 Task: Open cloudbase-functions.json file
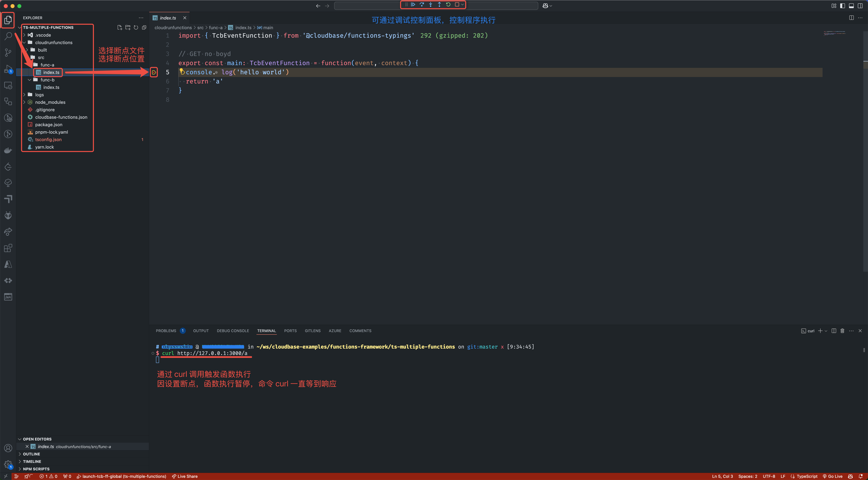(x=61, y=117)
